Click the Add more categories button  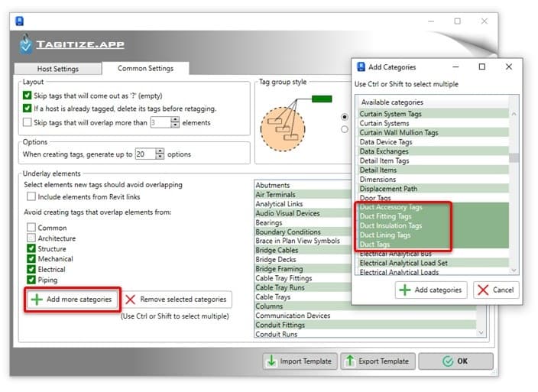(73, 300)
